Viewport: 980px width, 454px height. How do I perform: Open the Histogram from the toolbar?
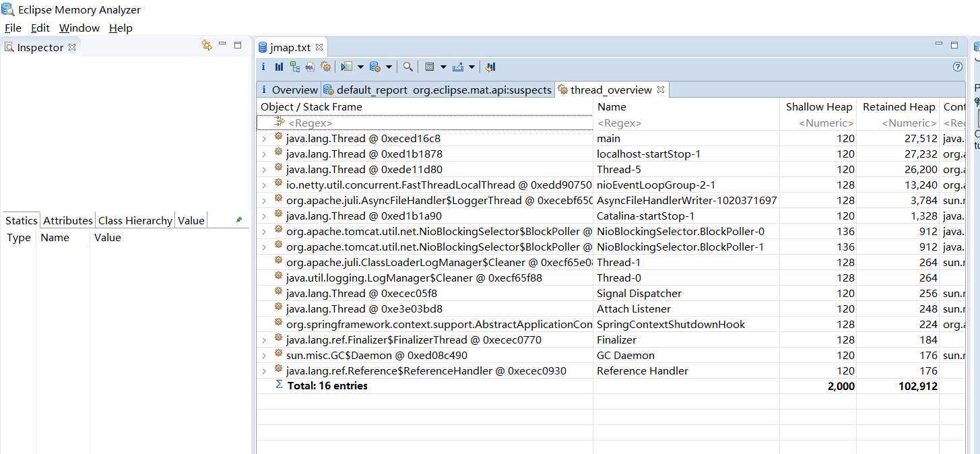click(279, 67)
